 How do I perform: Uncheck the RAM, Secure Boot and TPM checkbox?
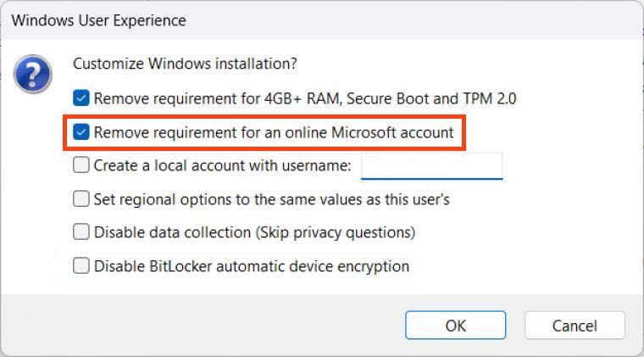81,98
